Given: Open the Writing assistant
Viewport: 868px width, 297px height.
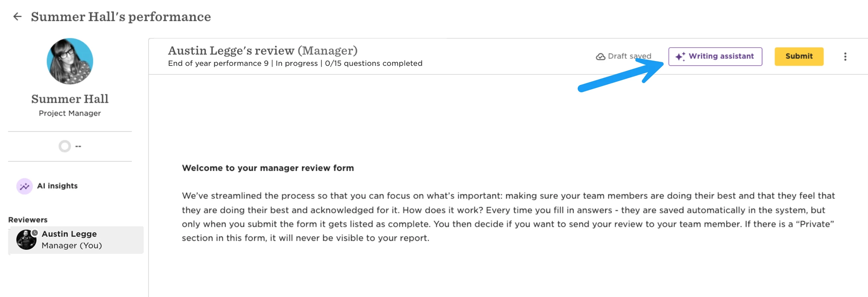Looking at the screenshot, I should 715,57.
